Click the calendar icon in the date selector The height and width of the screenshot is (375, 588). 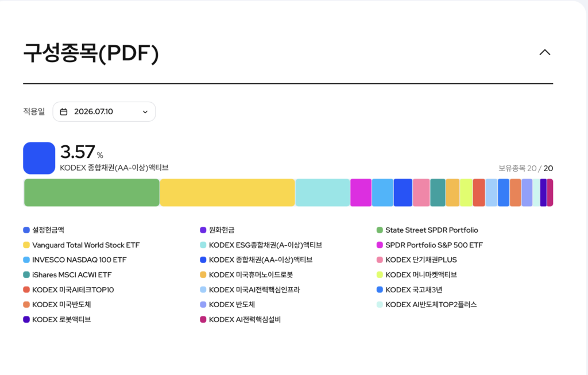64,112
